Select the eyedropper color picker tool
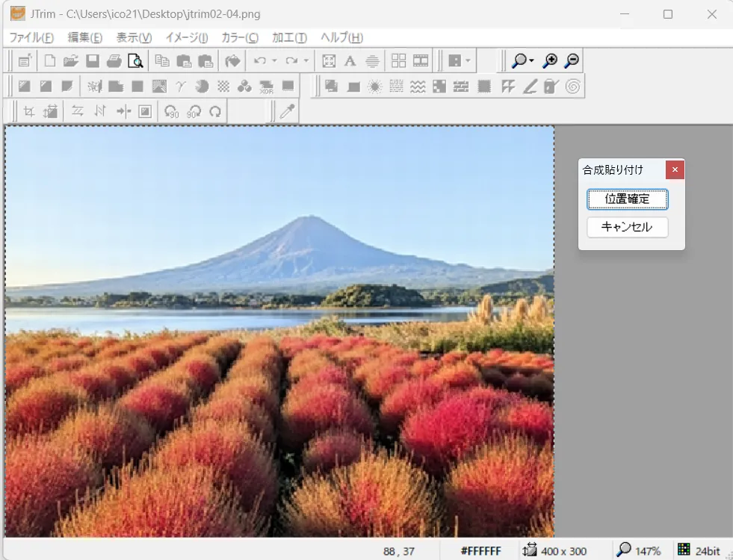Image resolution: width=733 pixels, height=560 pixels. point(287,111)
